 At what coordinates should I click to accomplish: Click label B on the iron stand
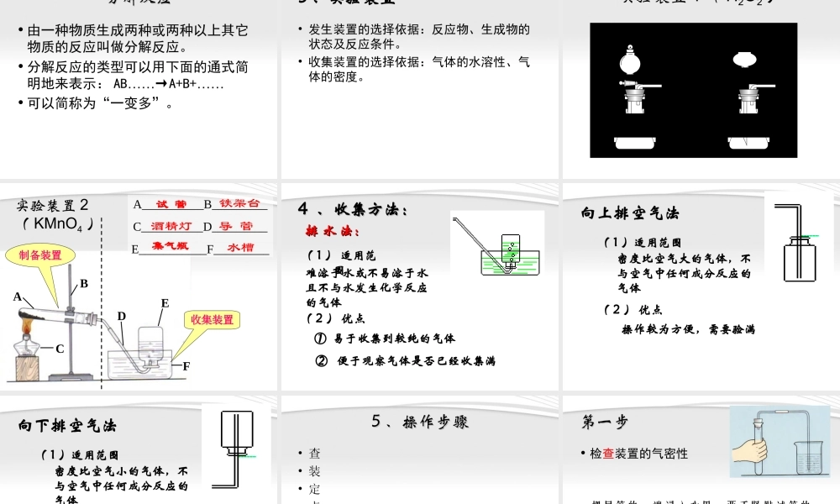pos(84,283)
